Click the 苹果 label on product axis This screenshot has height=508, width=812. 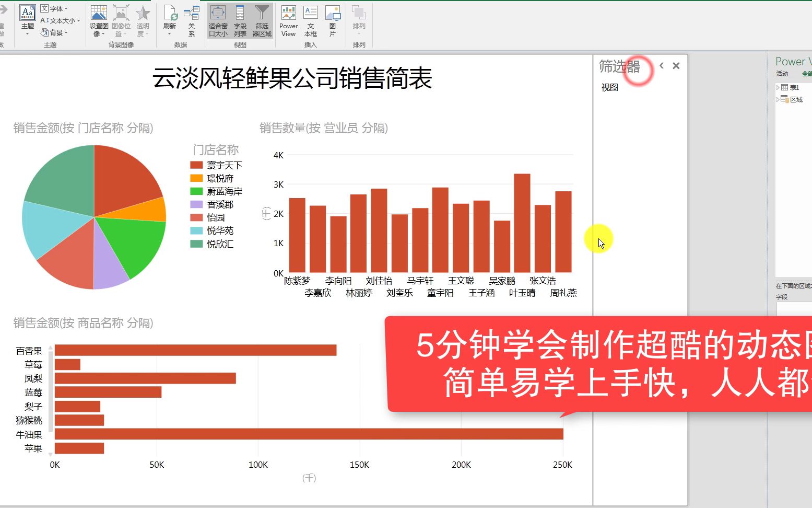33,448
